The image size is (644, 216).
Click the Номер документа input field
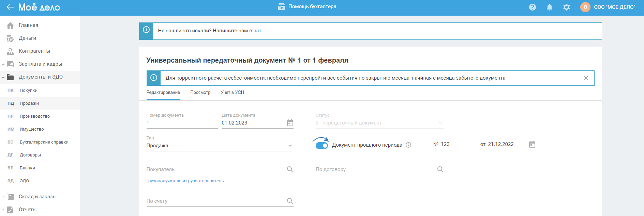pos(182,123)
